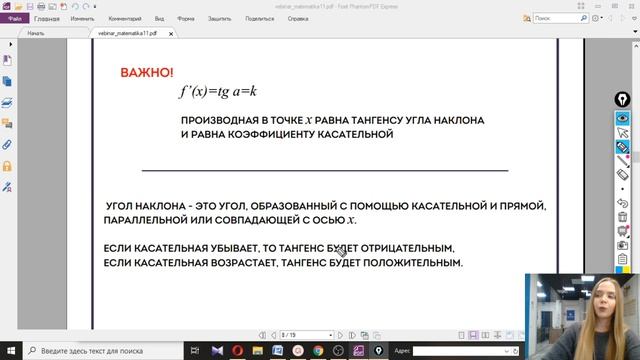640x360 pixels.
Task: Select the eraser tool in drawing toolbar
Action: [x=622, y=175]
